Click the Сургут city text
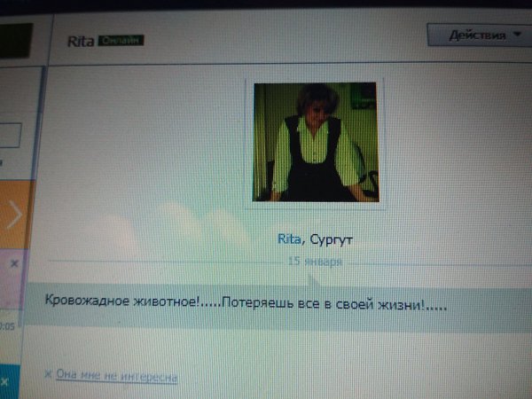The height and width of the screenshot is (399, 532). [331, 240]
